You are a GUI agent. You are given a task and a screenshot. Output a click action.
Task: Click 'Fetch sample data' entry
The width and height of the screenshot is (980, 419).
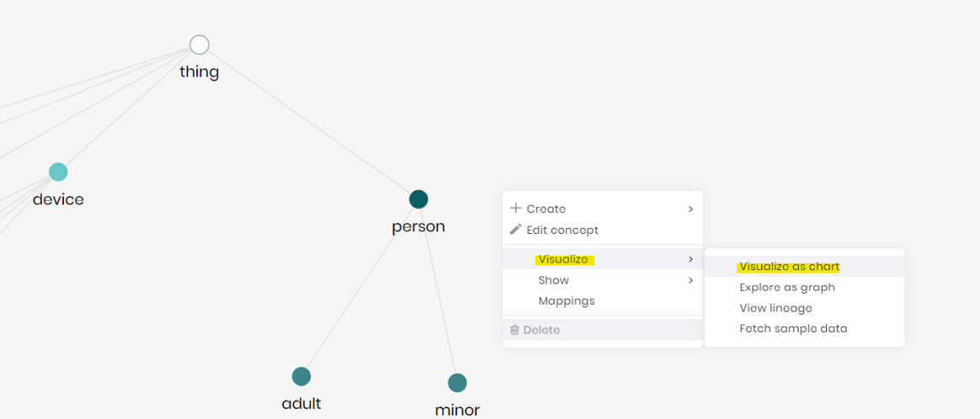[793, 328]
